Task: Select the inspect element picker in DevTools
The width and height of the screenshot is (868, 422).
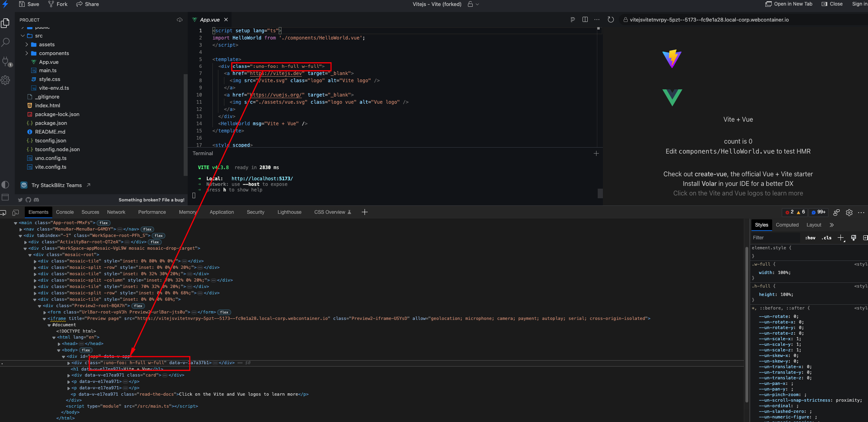Action: click(x=4, y=213)
